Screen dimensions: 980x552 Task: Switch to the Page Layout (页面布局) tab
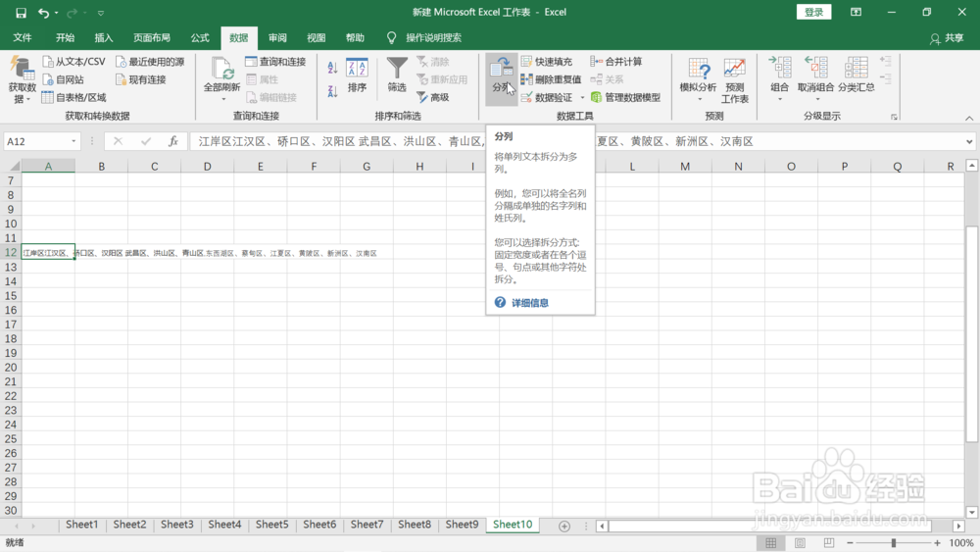click(152, 37)
